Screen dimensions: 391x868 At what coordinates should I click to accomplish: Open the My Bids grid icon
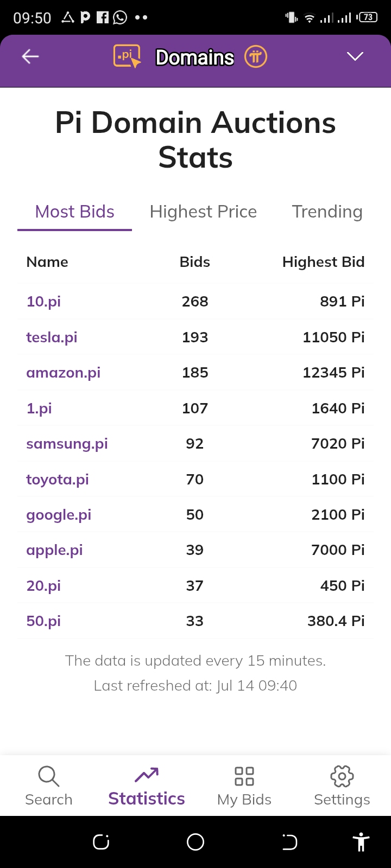(244, 776)
